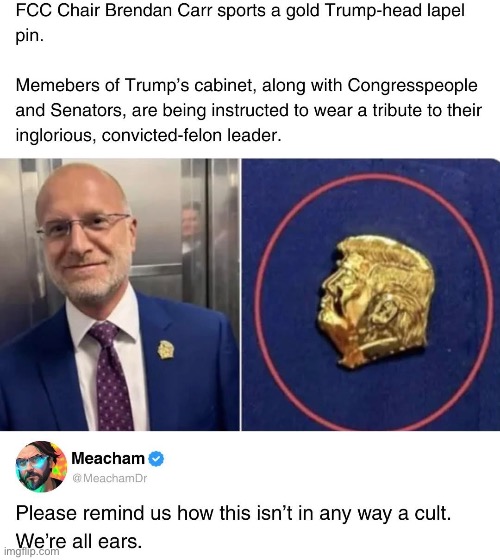
Task: Click the blue verified checkmark badge
Action: [x=156, y=459]
